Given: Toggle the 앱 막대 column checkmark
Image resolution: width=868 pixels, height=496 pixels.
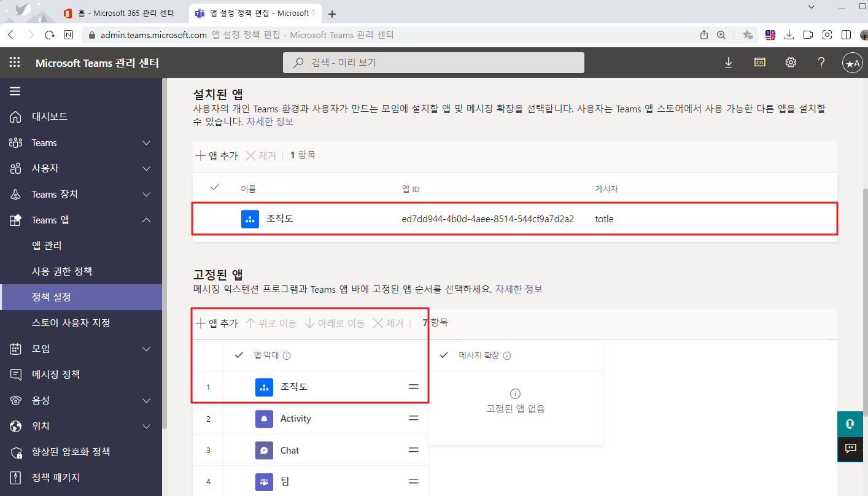Looking at the screenshot, I should tap(239, 355).
